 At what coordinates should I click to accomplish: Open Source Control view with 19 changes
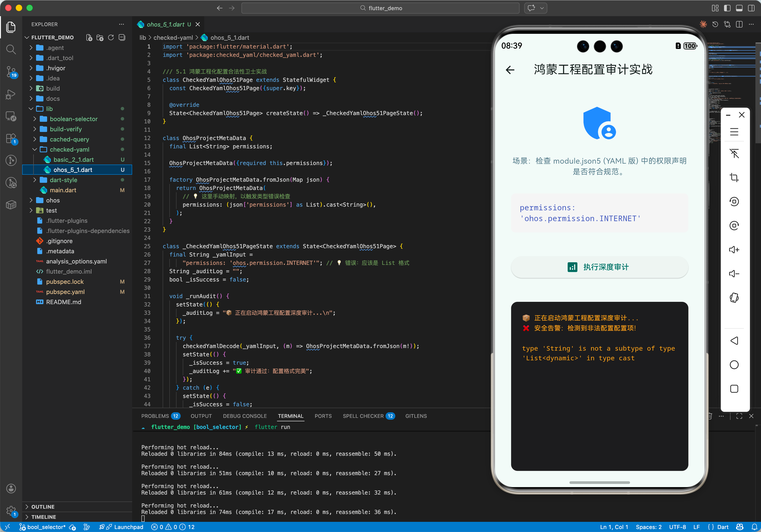pos(11,71)
